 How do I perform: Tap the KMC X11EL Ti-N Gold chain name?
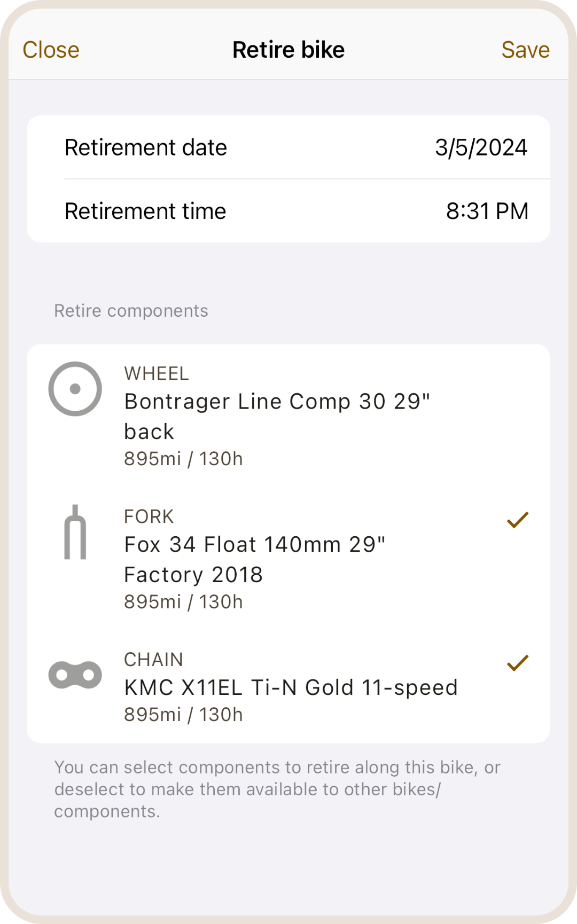pos(291,687)
